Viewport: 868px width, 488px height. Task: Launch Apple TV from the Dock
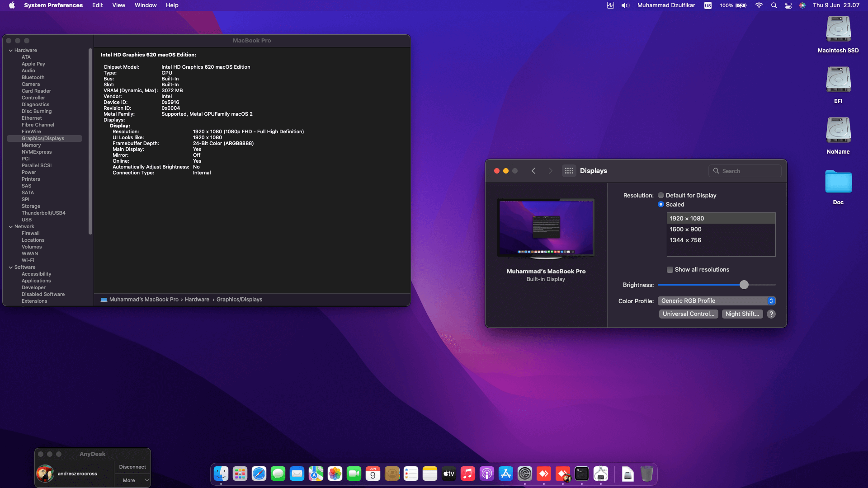click(449, 474)
